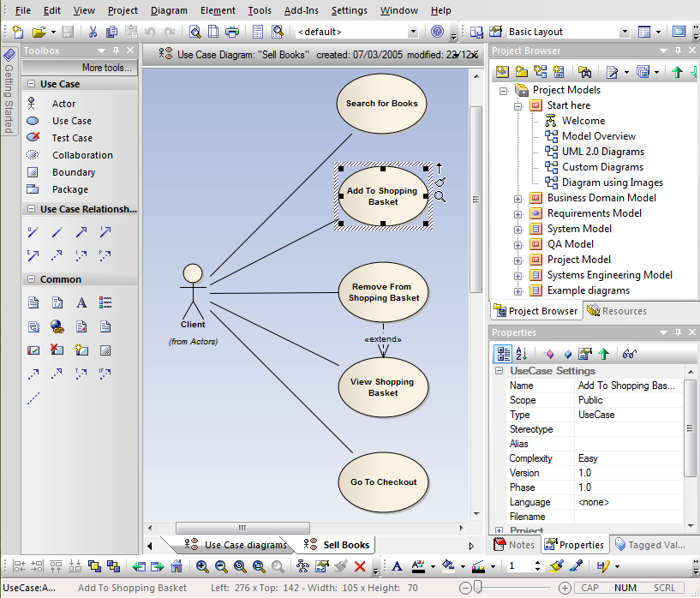
Task: Click the red Delete X icon
Action: click(360, 566)
